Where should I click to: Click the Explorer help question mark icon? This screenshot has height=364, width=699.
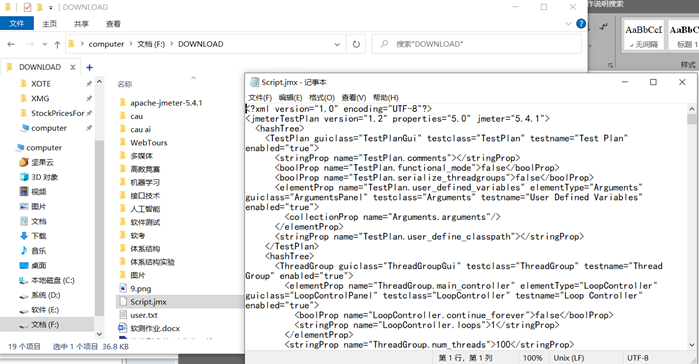pyautogui.click(x=580, y=24)
